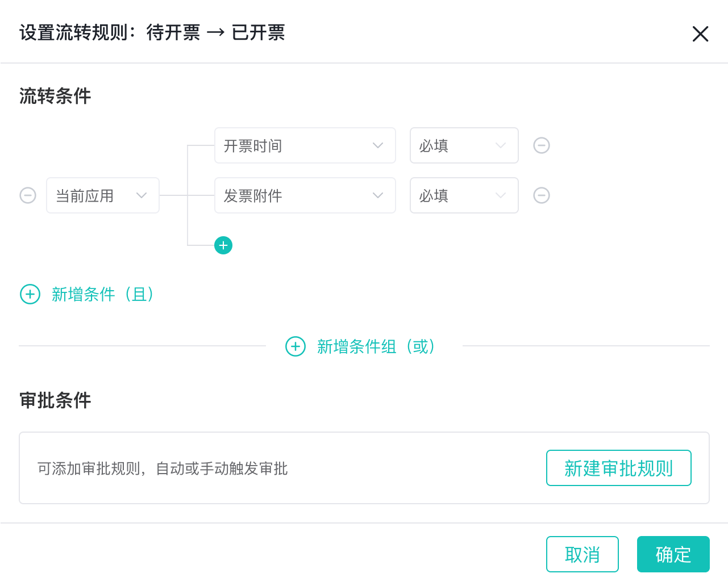The width and height of the screenshot is (728, 586).
Task: Open the 必填 dropdown in 发票附件 row
Action: [464, 195]
